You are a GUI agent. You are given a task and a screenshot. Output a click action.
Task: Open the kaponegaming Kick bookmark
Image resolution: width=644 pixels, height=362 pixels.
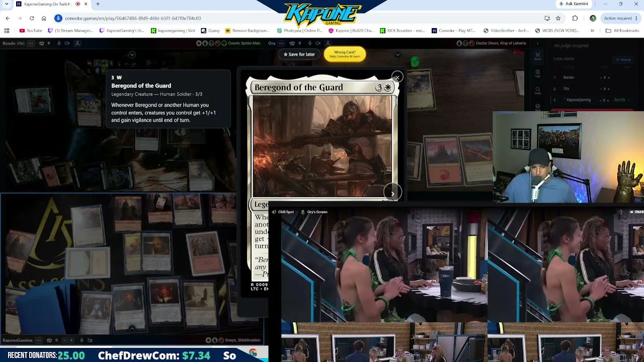174,31
